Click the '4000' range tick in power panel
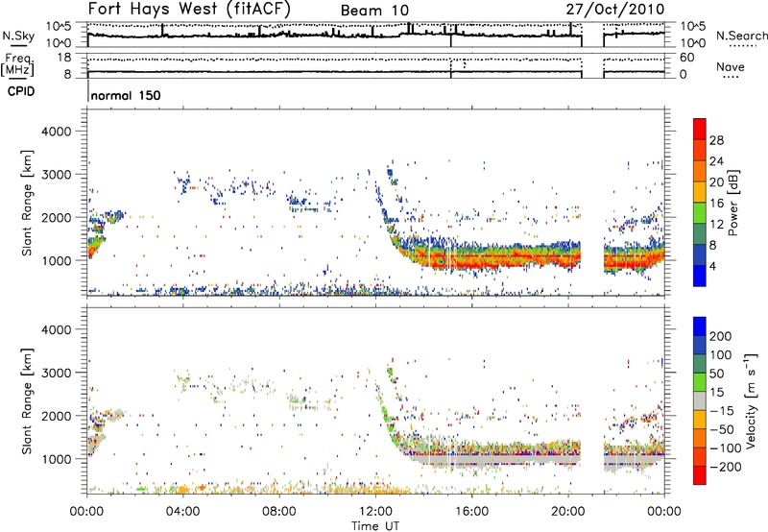This screenshot has height=532, width=768. (x=57, y=132)
